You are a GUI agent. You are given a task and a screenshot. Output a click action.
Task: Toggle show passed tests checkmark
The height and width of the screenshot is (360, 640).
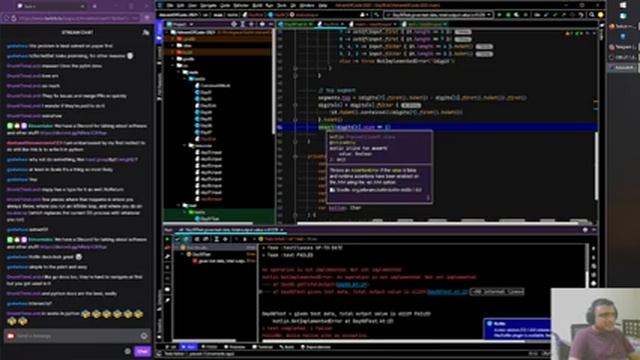pos(178,239)
